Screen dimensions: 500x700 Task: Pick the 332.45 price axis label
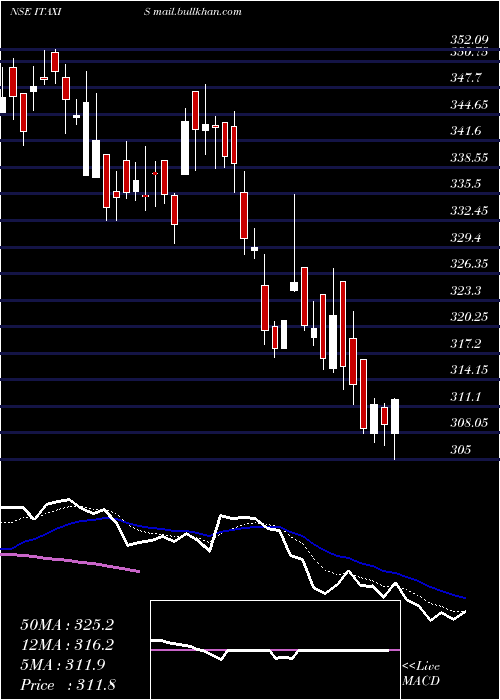469,211
